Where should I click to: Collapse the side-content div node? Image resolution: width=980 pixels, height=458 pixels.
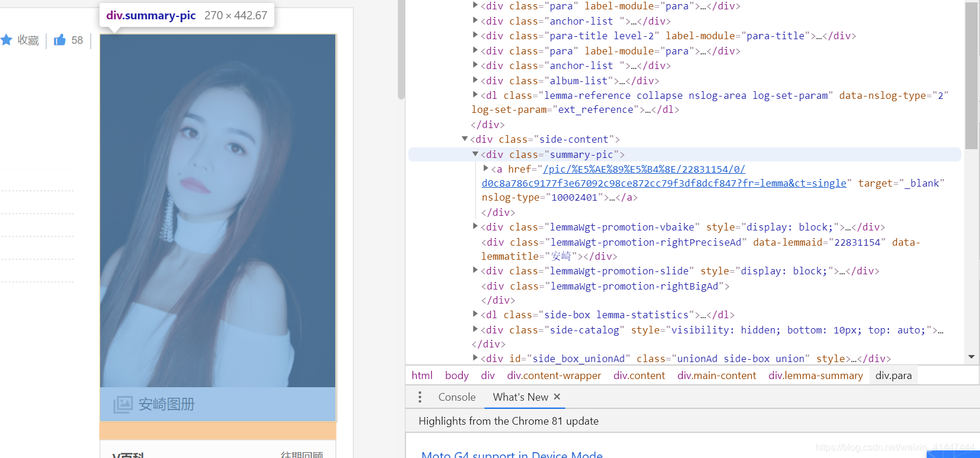click(465, 139)
